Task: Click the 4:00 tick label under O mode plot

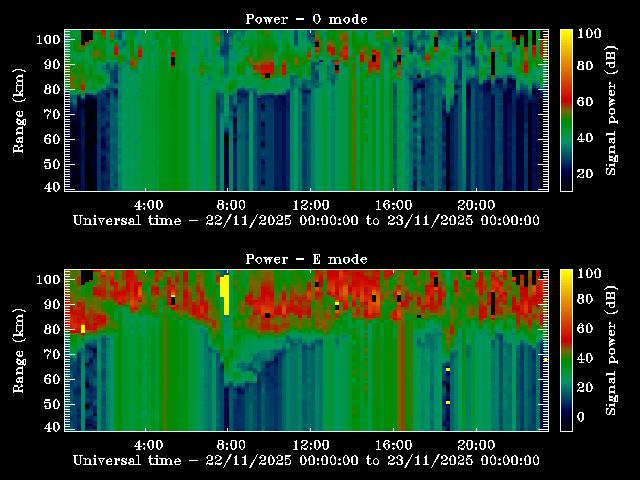Action: point(148,205)
